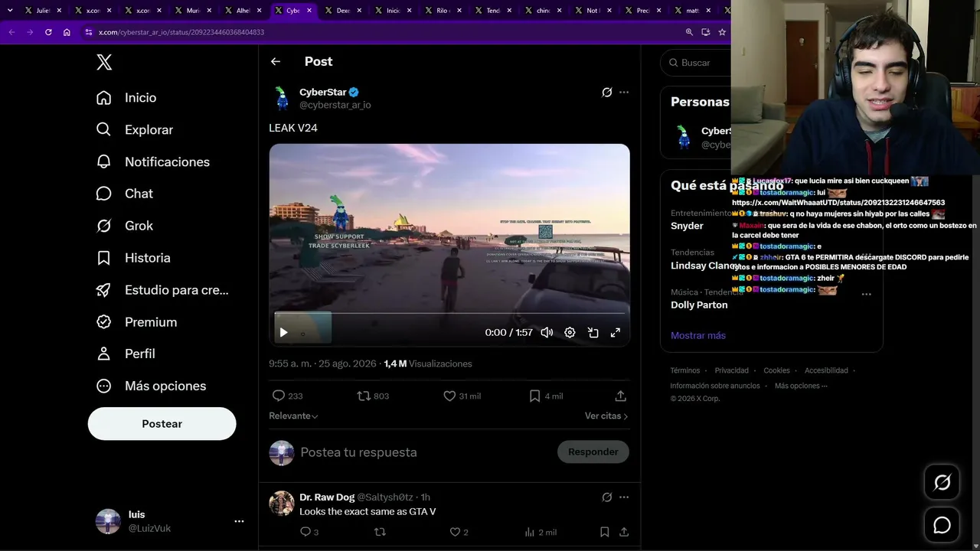Like the post with 31 mil likes

462,396
